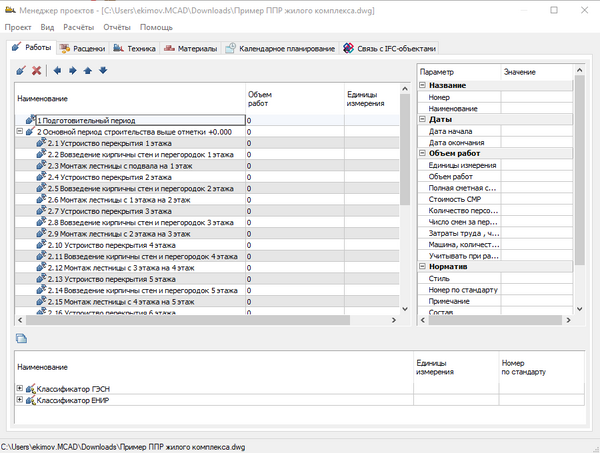This screenshot has width=600, height=453.
Task: Click the Единицы измерения header in works table
Action: (372, 99)
